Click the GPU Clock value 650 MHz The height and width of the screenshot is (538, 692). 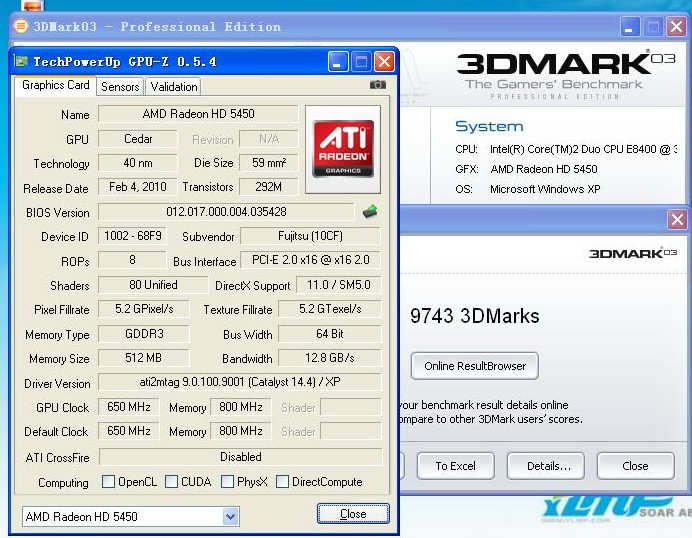pos(128,406)
